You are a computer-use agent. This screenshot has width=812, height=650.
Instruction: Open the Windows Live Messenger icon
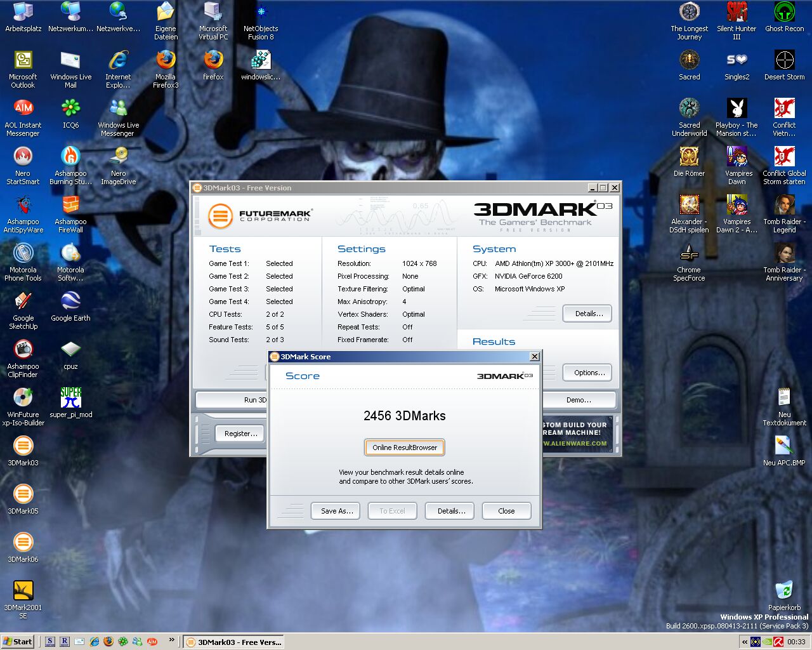tap(119, 117)
